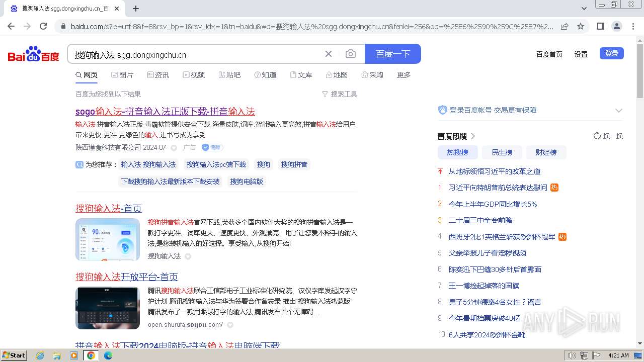Select 民生榜 tab
Viewport: 644px width, 362px height.
coord(502,152)
